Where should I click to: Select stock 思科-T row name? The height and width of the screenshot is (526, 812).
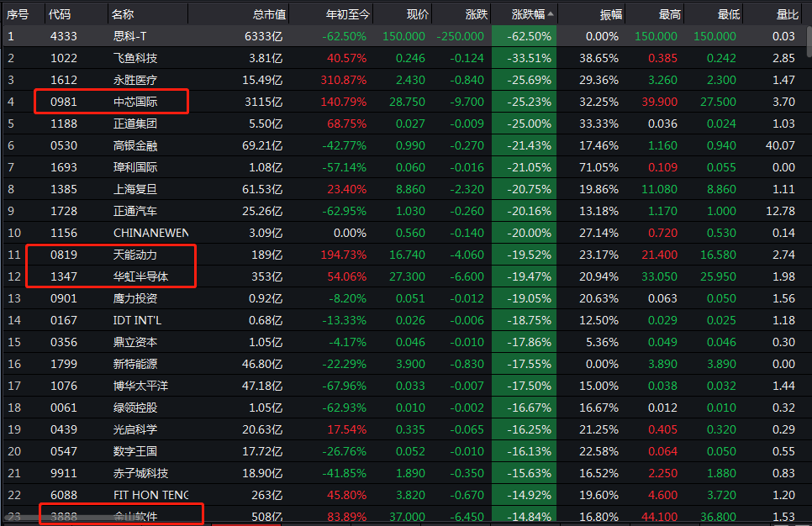(129, 36)
